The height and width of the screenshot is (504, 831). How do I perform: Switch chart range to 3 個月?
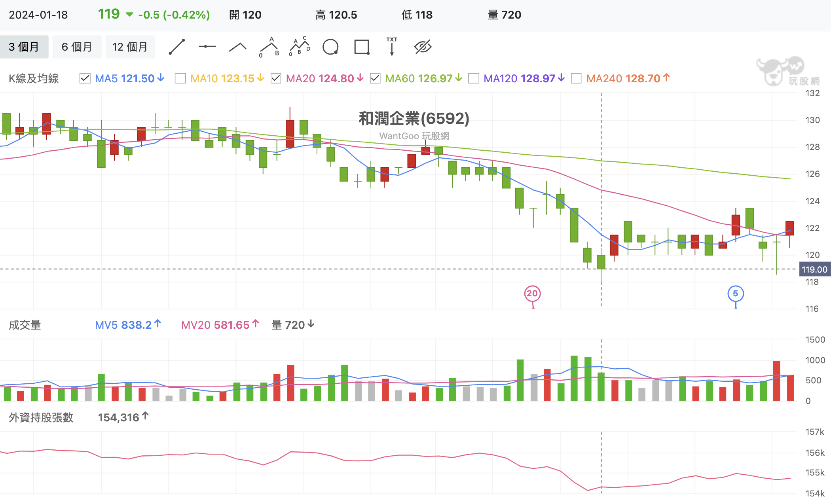(x=24, y=47)
